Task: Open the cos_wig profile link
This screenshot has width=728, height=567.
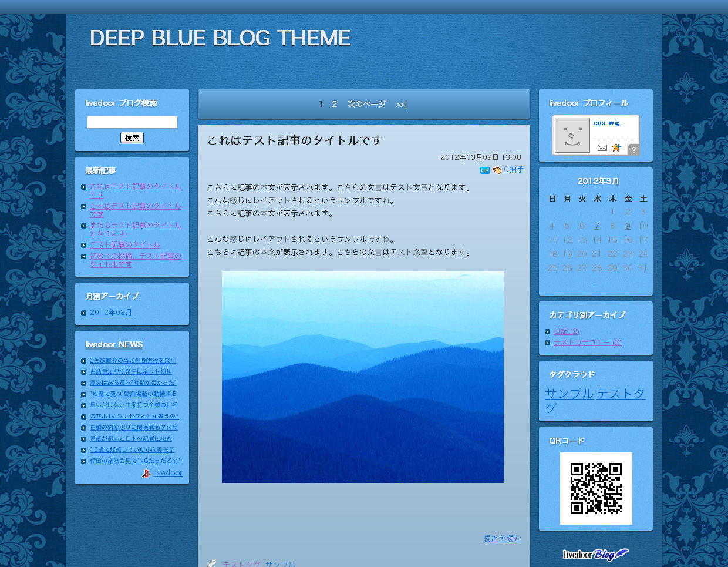Action: pos(606,123)
